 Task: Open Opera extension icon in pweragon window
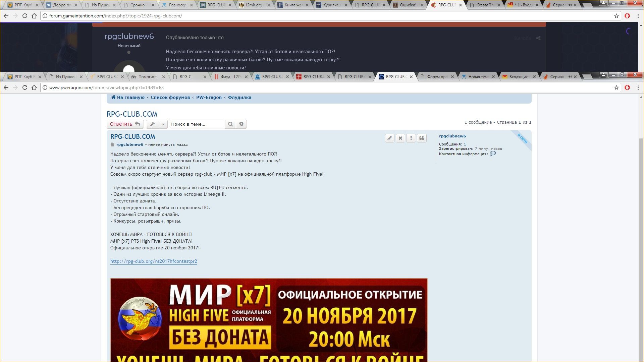click(627, 87)
